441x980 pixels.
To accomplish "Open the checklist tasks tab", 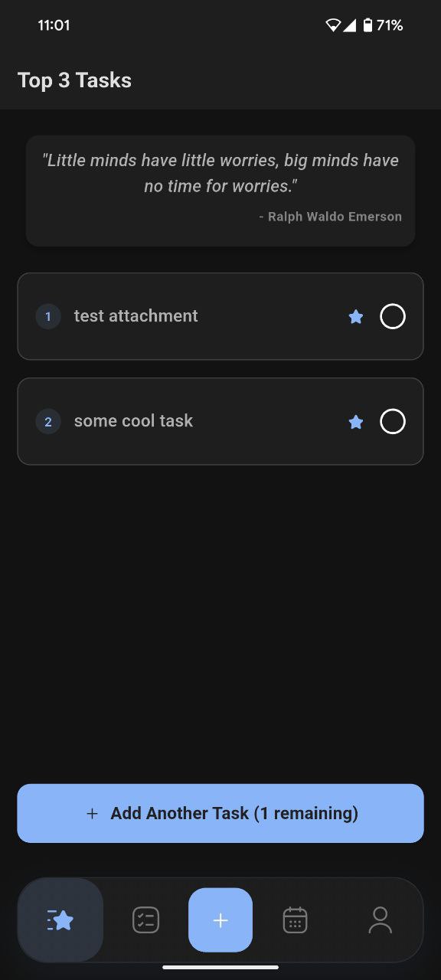I will pos(145,920).
